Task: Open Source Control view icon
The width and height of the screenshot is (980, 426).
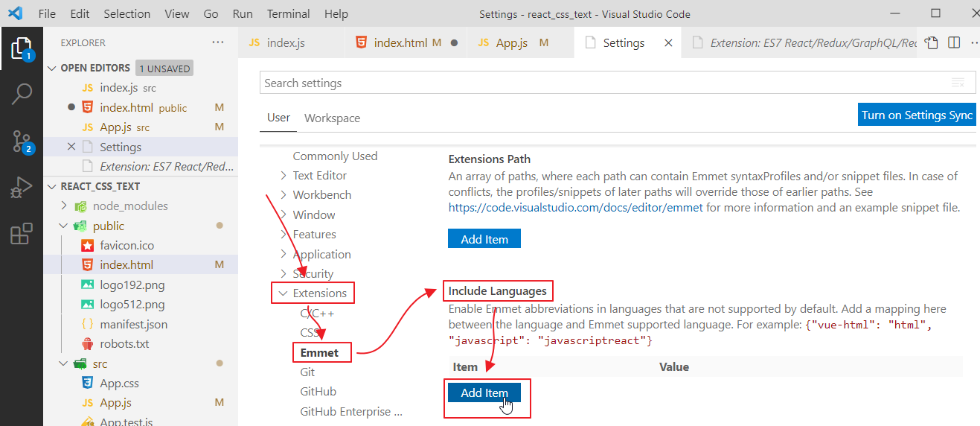Action: click(x=21, y=141)
